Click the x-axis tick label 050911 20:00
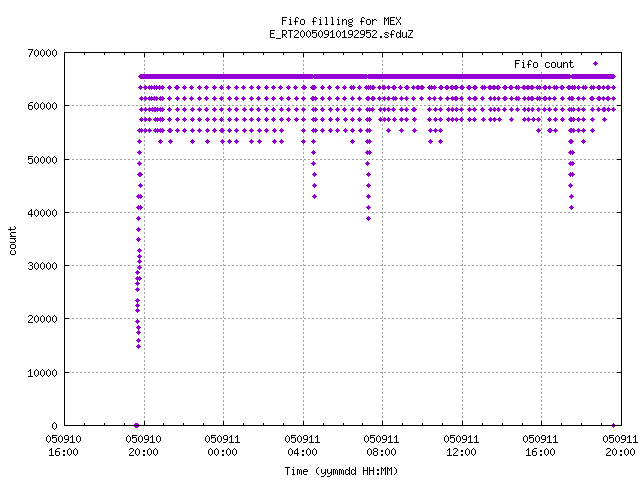Viewport: 640px width, 480px height. click(620, 446)
